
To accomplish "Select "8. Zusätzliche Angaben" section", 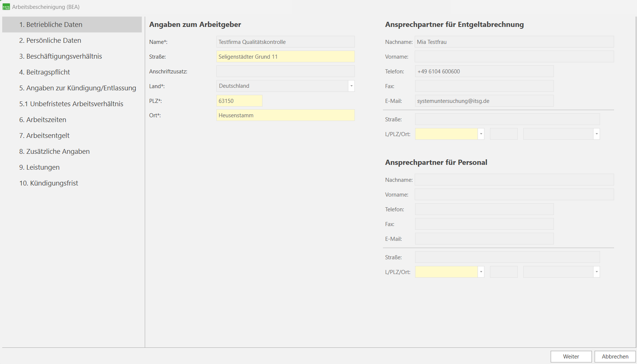I will [54, 151].
